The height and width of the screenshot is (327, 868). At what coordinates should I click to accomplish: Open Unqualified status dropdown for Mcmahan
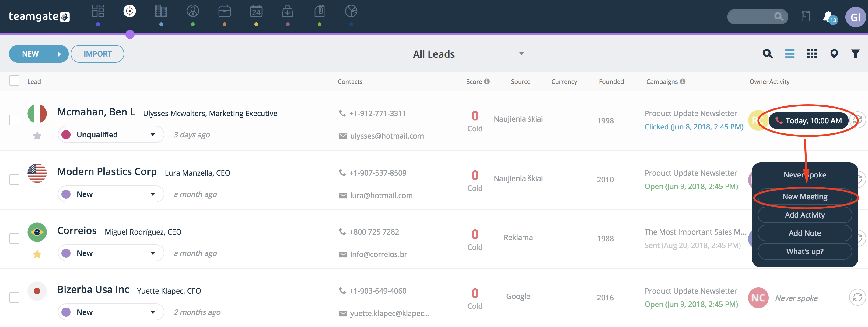tap(111, 135)
